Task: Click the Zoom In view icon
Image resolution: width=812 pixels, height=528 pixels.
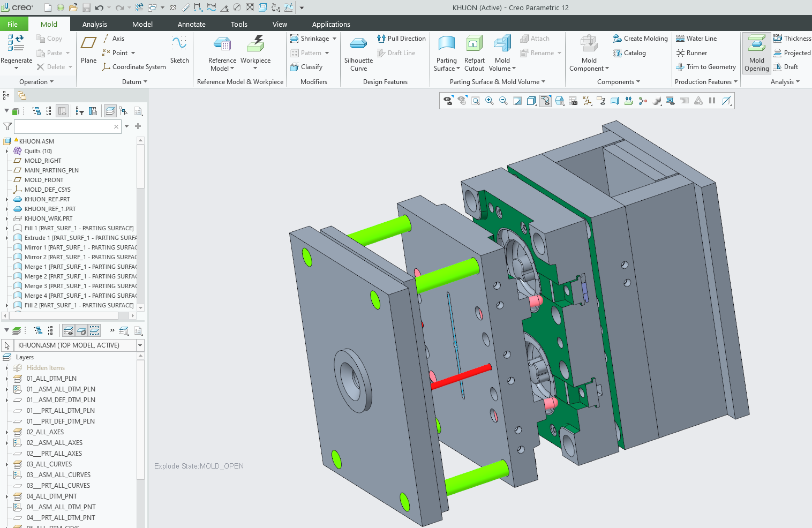Action: (x=490, y=101)
